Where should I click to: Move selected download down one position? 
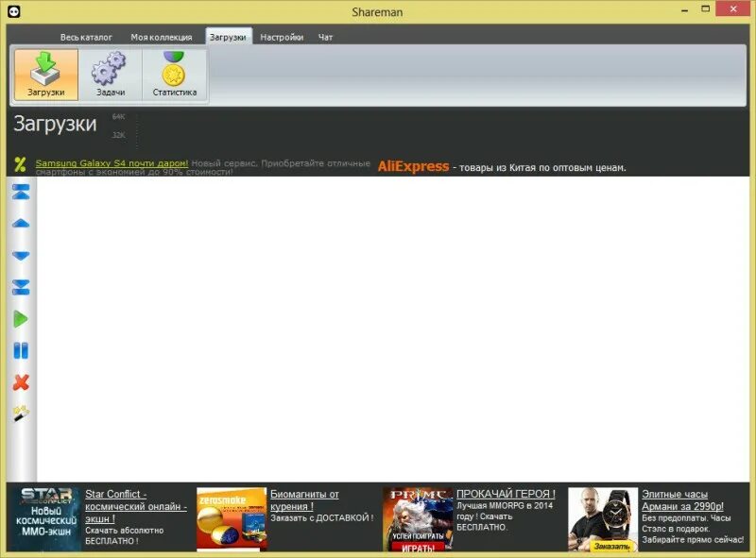[x=21, y=255]
